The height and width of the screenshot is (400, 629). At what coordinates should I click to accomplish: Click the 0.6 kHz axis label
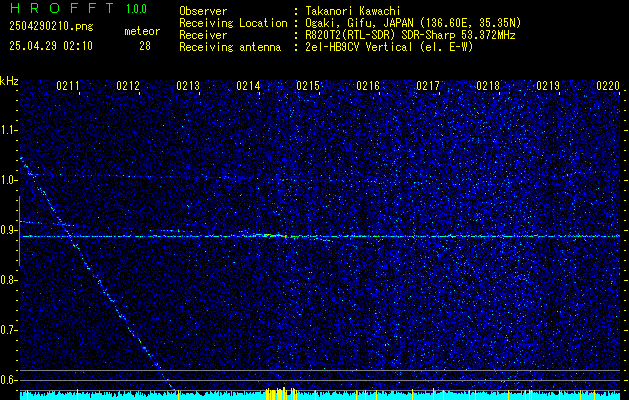coord(9,380)
